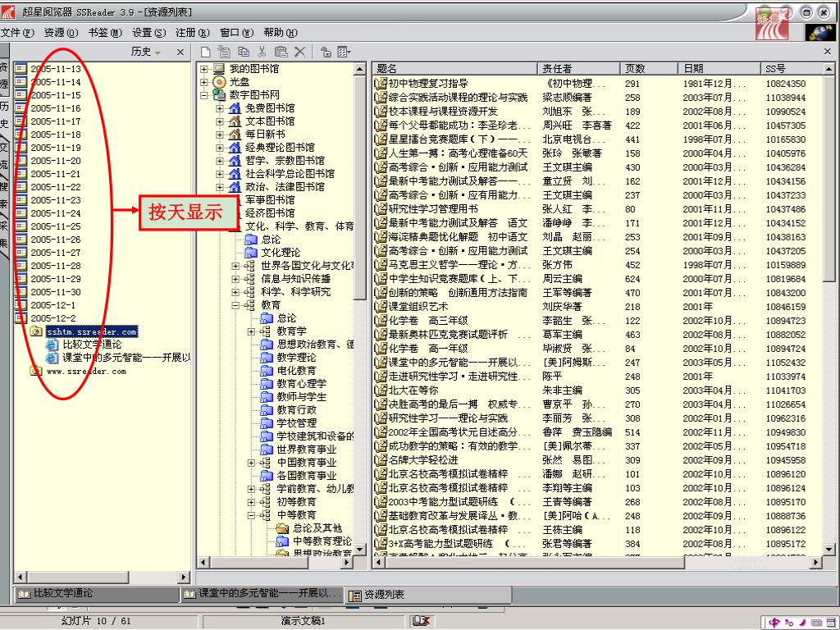Click the Paste clipboard icon
Image resolution: width=840 pixels, height=630 pixels.
tap(281, 52)
